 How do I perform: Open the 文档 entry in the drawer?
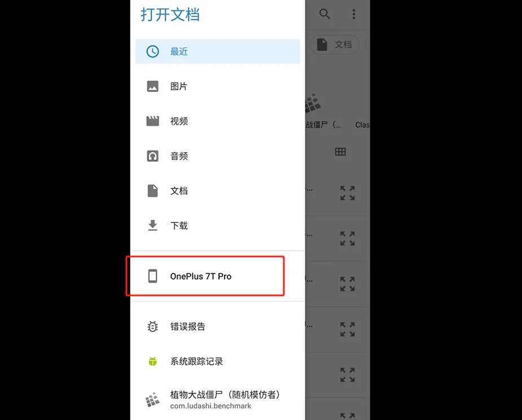217,191
